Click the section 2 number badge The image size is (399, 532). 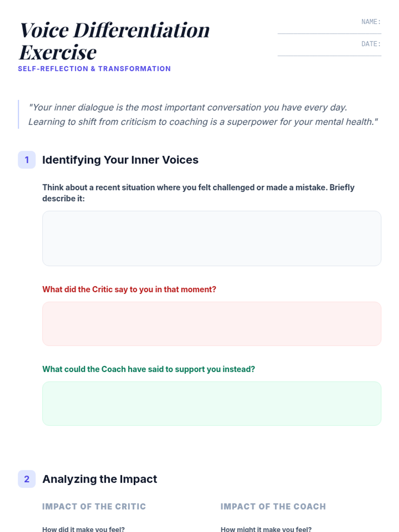point(27,479)
